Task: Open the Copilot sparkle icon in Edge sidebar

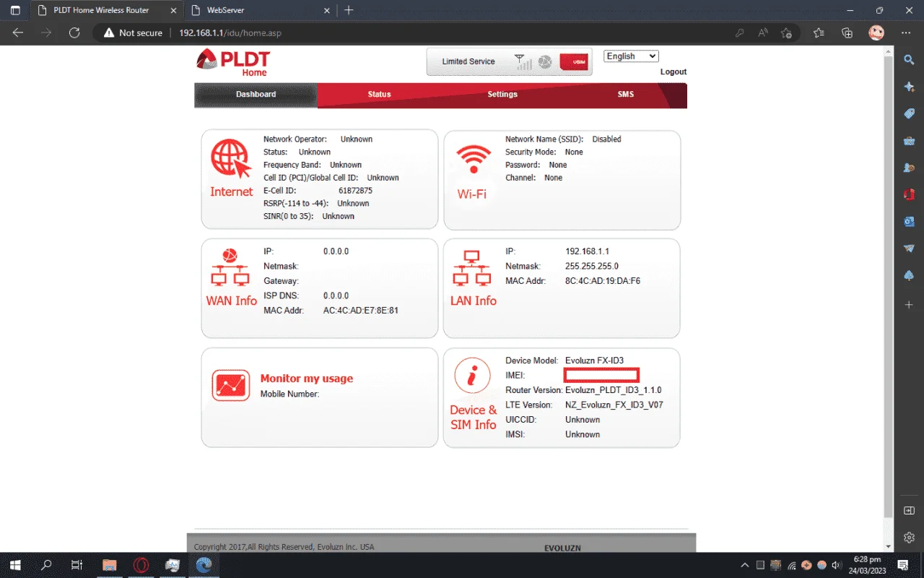Action: 910,87
